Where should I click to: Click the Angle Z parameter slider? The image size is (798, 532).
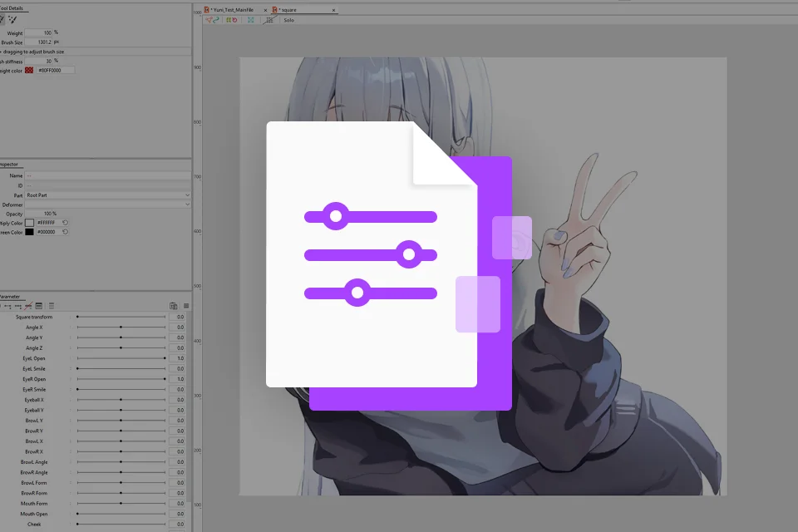click(x=121, y=347)
